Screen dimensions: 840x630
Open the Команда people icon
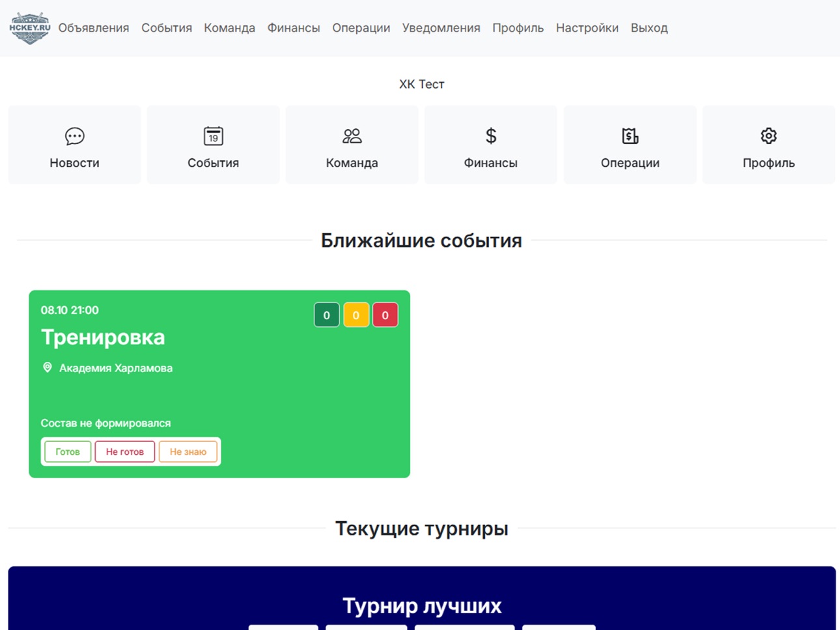[x=352, y=136]
